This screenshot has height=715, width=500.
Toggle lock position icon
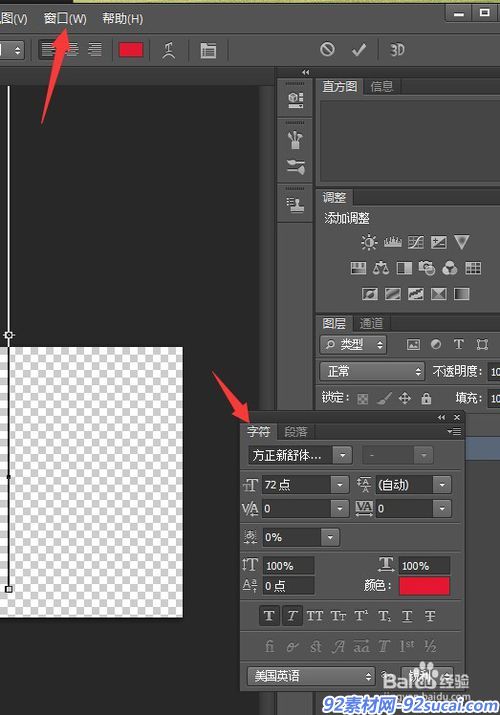pyautogui.click(x=405, y=399)
